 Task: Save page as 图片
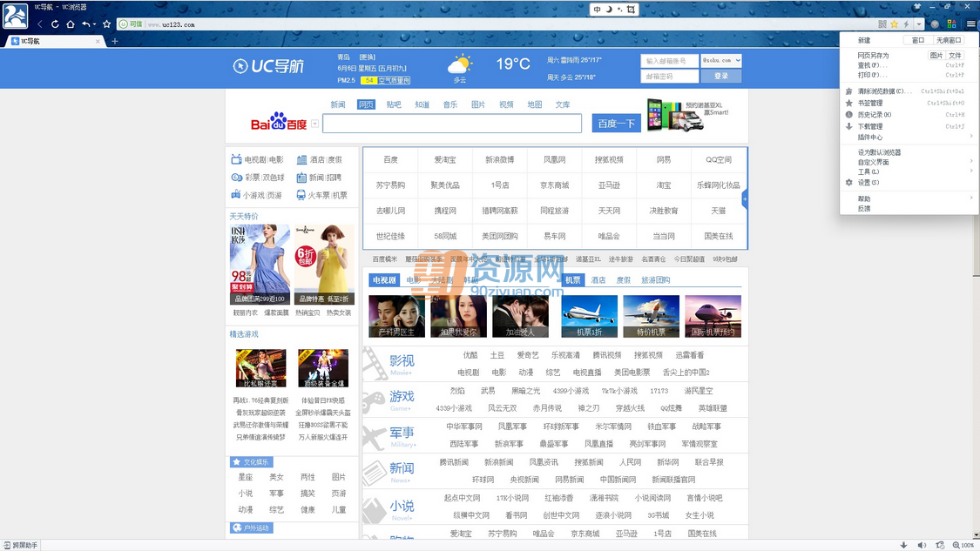pos(936,56)
